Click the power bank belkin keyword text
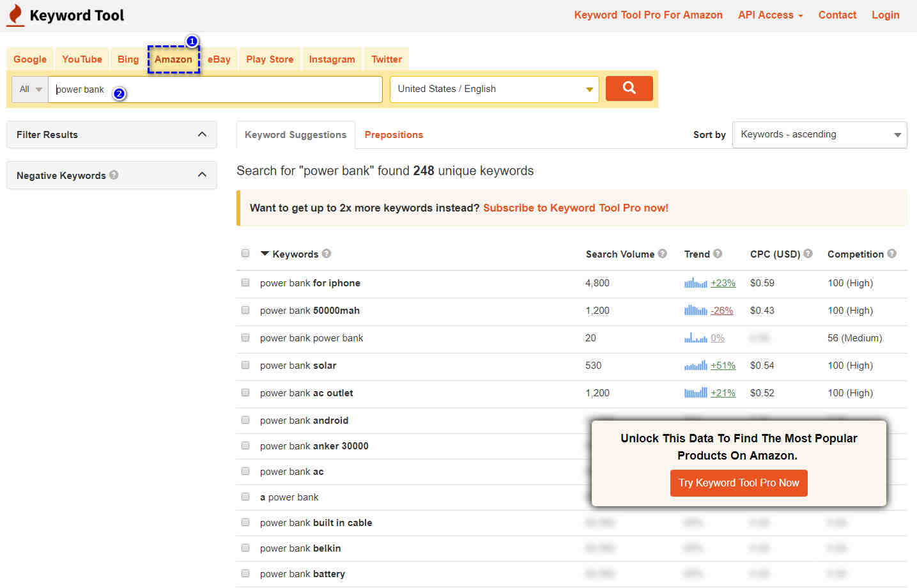 [300, 548]
